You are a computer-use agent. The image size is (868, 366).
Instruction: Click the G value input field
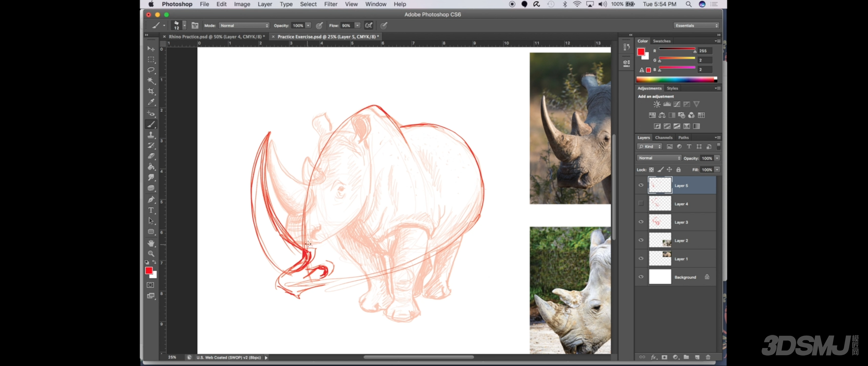(706, 60)
